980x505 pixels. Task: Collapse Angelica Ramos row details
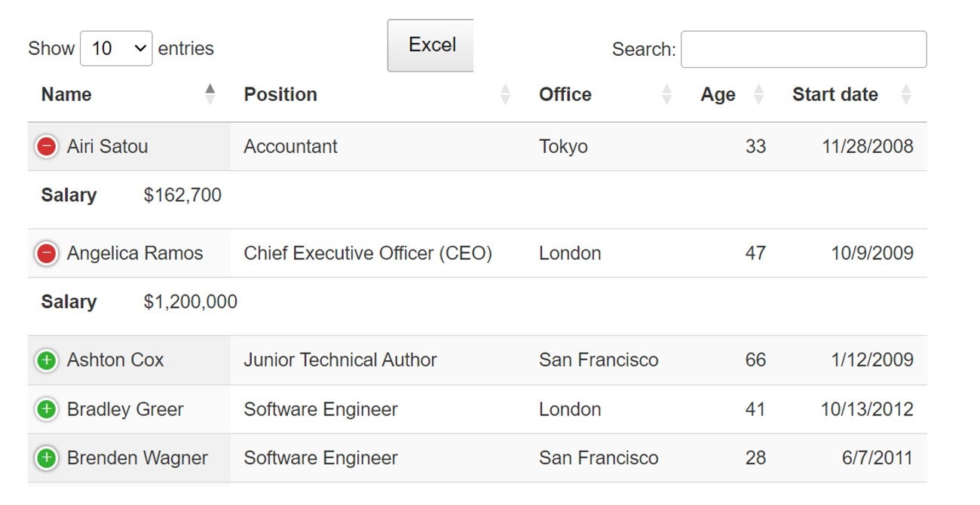[47, 253]
